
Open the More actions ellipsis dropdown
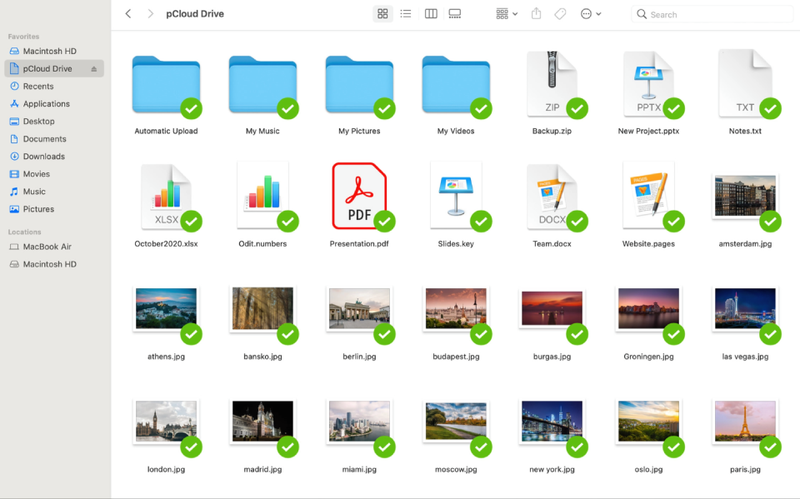pos(591,14)
